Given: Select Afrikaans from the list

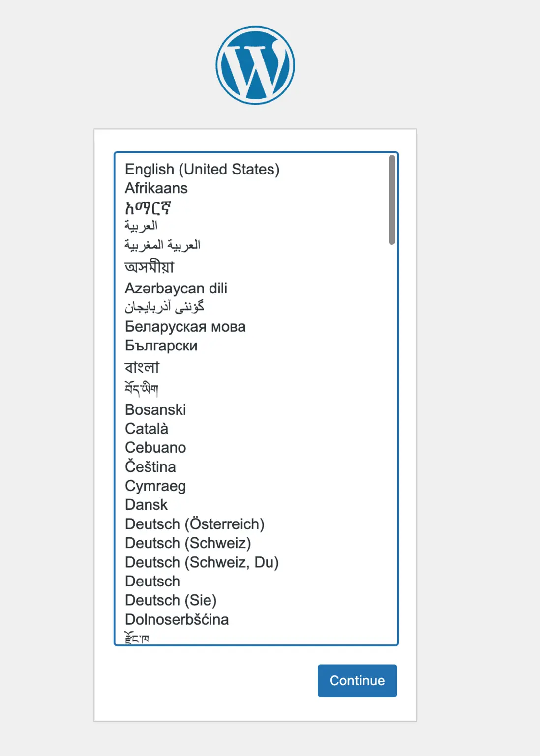Looking at the screenshot, I should click(x=156, y=188).
